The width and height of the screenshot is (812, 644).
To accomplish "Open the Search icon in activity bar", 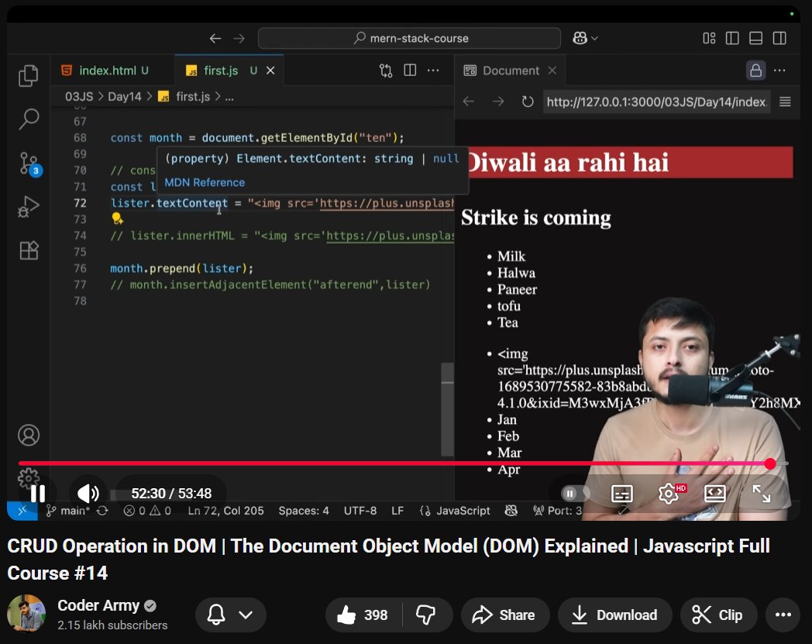I will coord(29,119).
